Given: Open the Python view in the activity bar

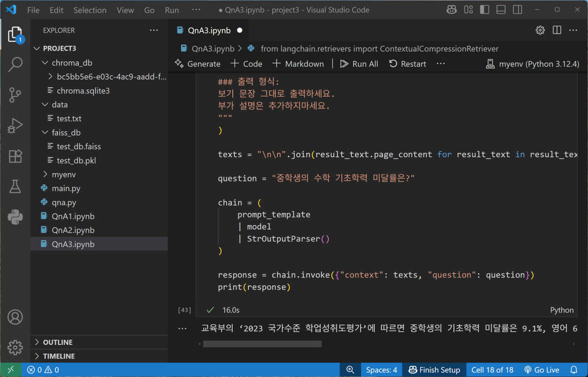Looking at the screenshot, I should click(x=15, y=217).
